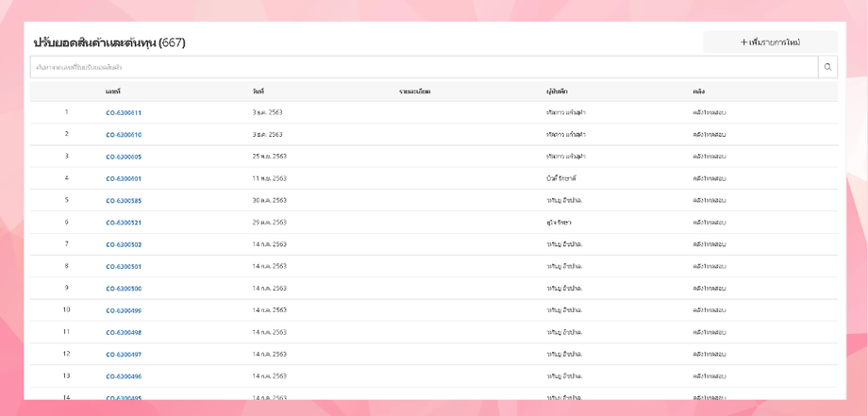868x416 pixels.
Task: Open document CO-6300521
Action: 124,223
